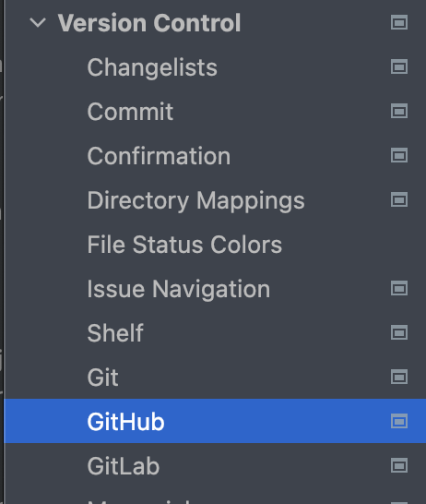The height and width of the screenshot is (504, 426).
Task: Click project-level icon beside Directory Mappings
Action: click(x=399, y=200)
